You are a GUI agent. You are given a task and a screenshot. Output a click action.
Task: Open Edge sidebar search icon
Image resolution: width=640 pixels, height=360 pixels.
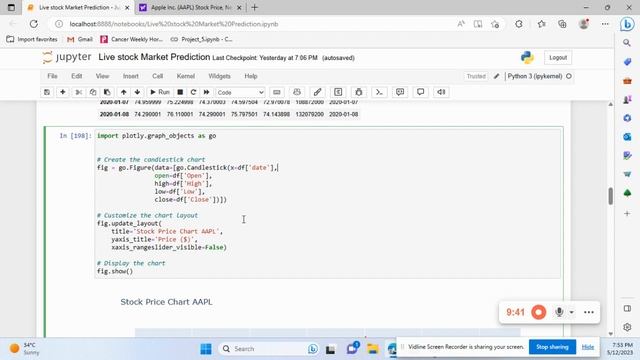pyautogui.click(x=627, y=43)
